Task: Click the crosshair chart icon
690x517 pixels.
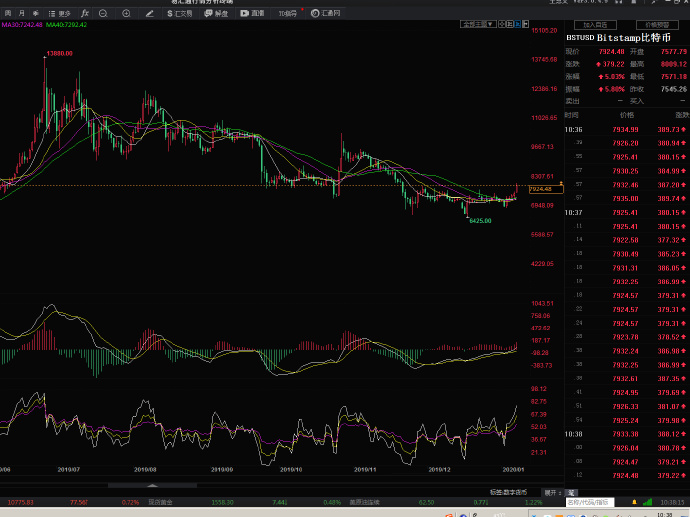Action: pyautogui.click(x=502, y=24)
